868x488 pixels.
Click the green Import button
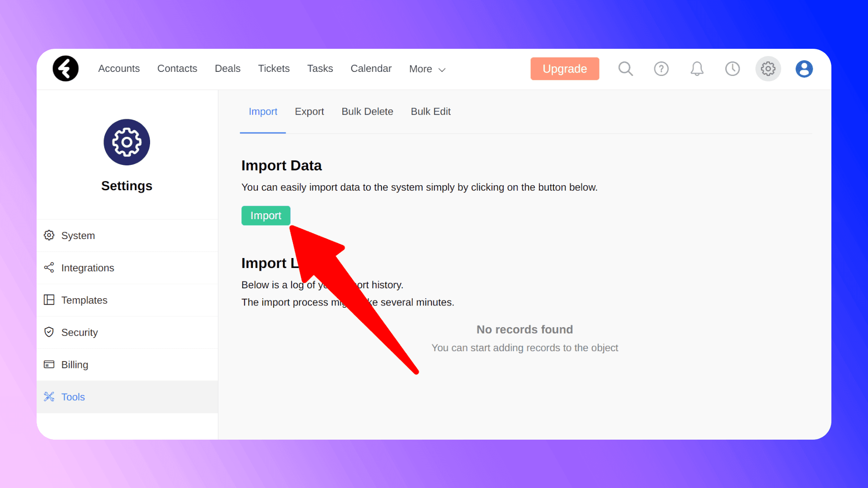266,216
